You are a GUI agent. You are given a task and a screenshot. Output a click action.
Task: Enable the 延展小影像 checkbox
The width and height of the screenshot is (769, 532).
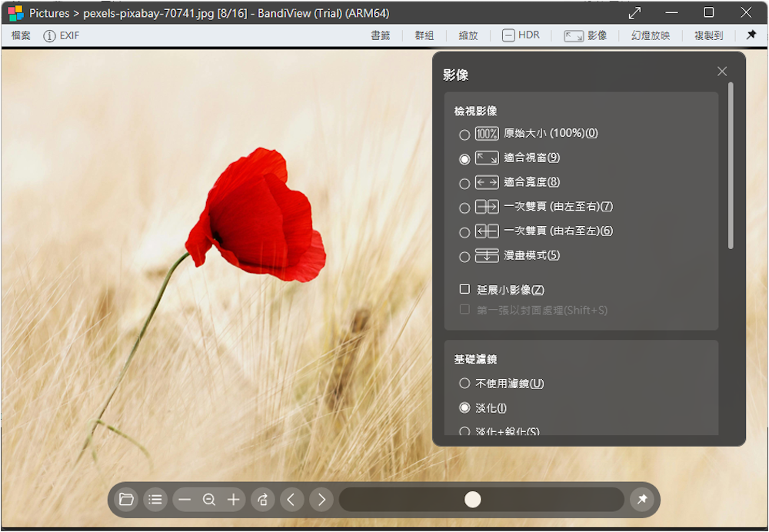(464, 290)
